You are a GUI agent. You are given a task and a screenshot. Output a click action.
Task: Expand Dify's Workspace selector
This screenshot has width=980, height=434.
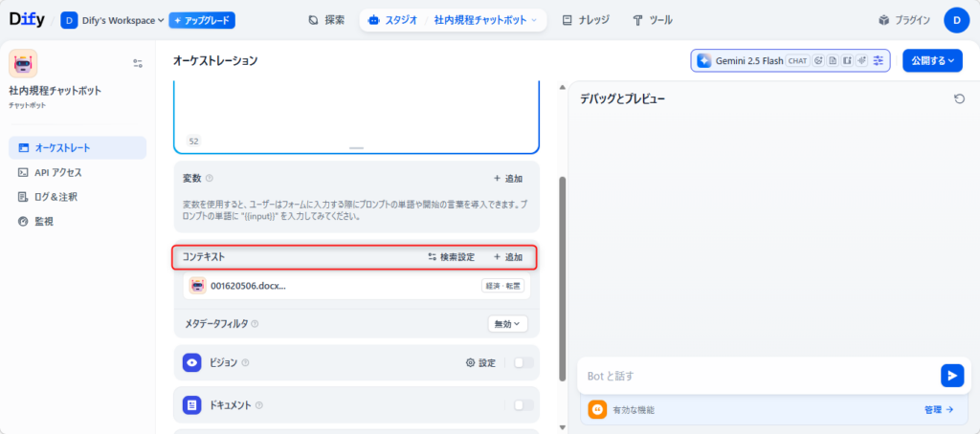113,20
